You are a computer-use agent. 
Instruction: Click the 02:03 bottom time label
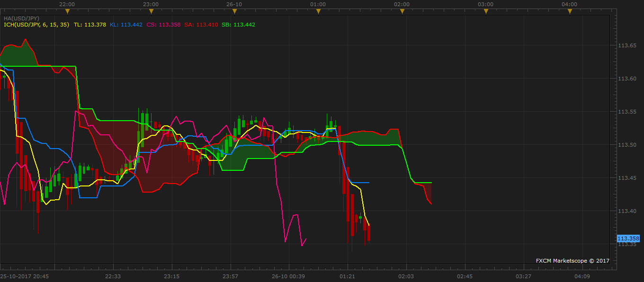tap(406, 276)
